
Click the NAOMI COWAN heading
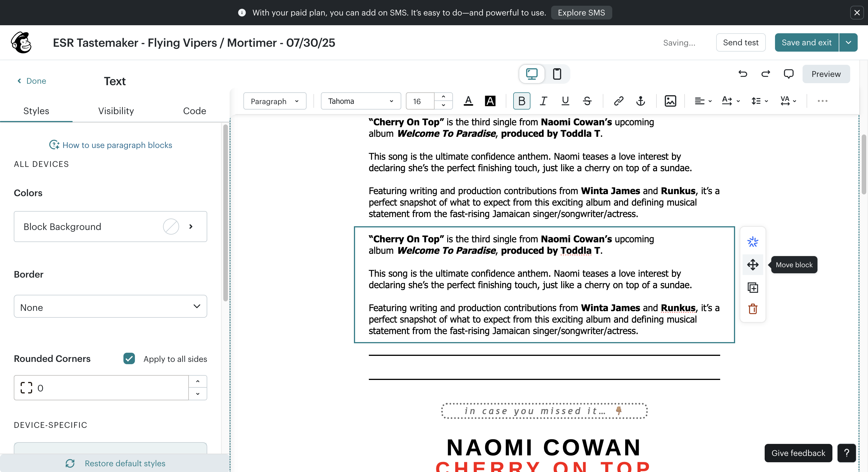point(544,447)
